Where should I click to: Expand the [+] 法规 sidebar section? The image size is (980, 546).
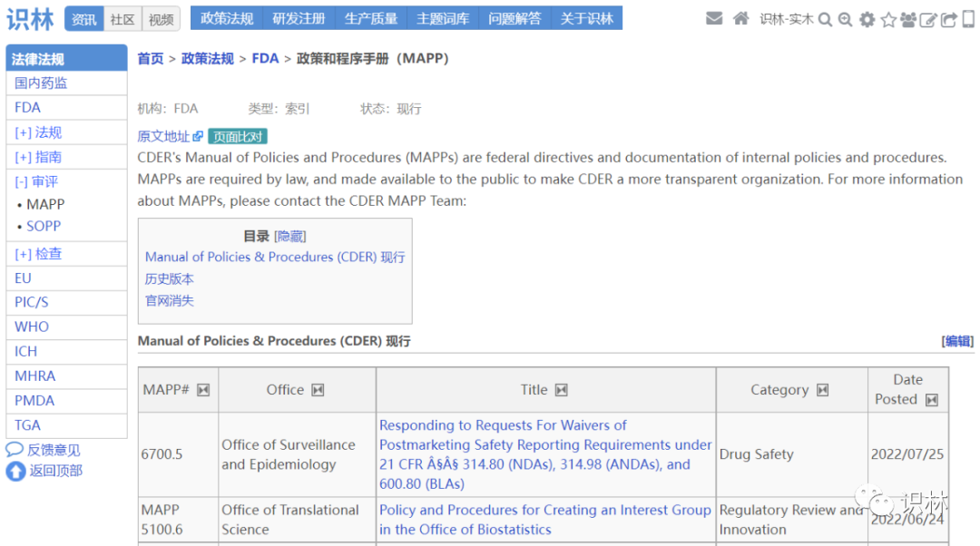click(x=38, y=132)
